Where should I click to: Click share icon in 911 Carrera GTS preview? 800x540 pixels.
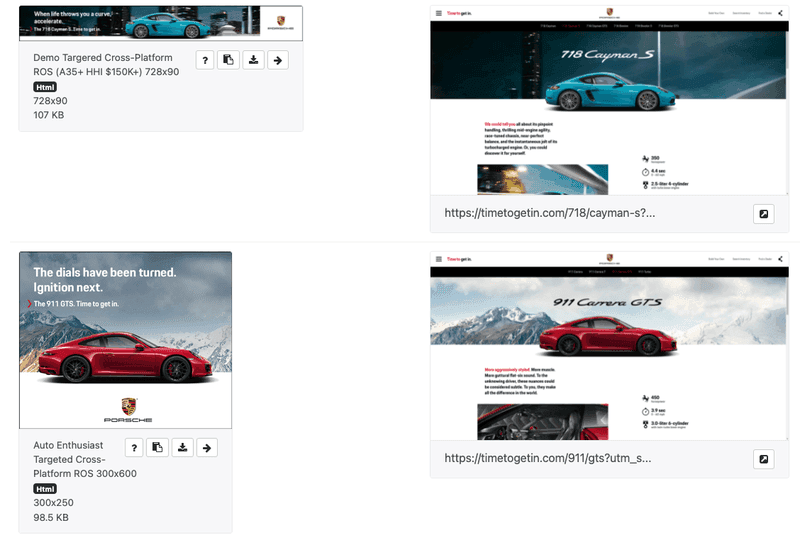780,259
